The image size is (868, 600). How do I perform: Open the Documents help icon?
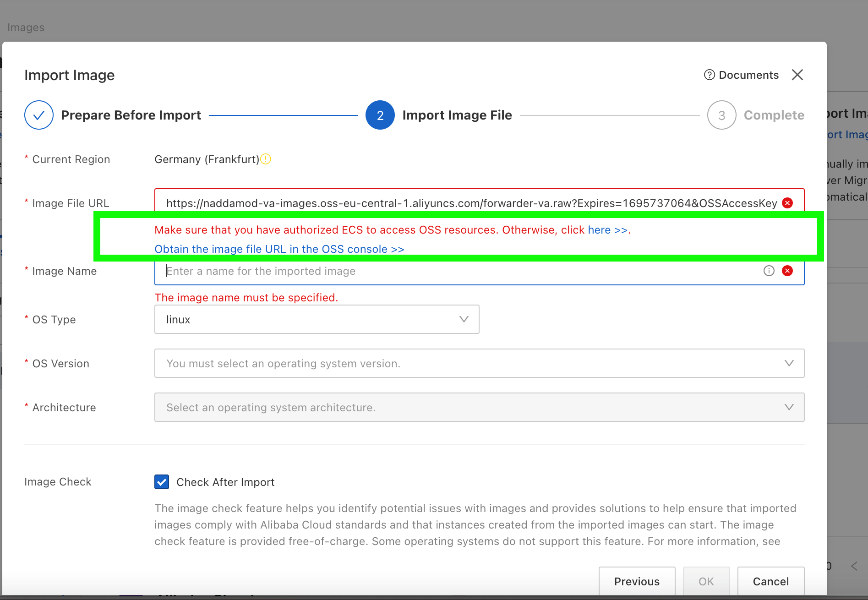click(709, 75)
